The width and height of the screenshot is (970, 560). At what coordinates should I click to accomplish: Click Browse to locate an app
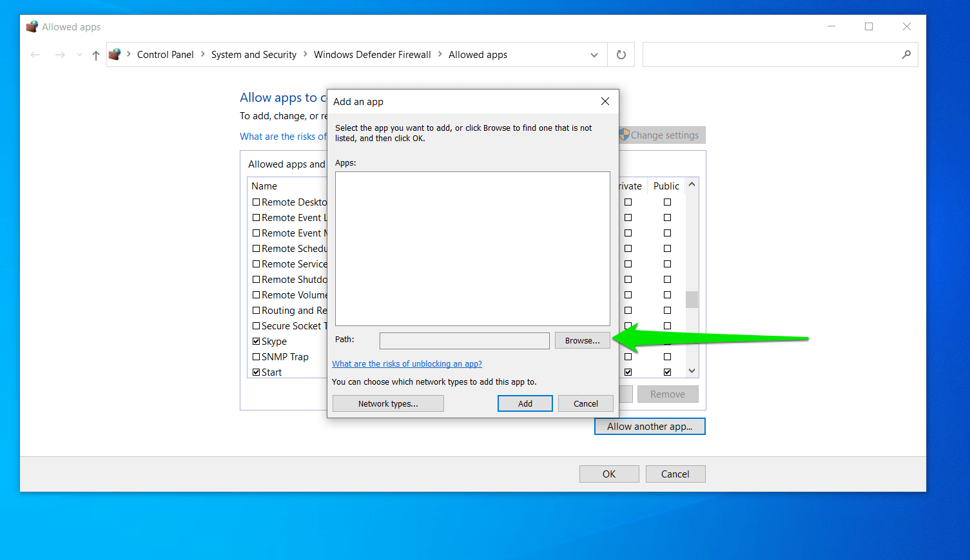582,340
